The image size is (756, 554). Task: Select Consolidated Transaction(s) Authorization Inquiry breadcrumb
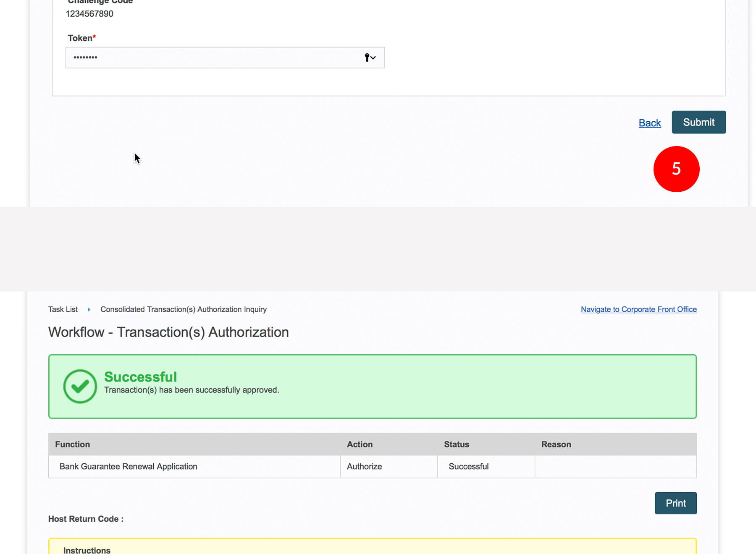(183, 309)
